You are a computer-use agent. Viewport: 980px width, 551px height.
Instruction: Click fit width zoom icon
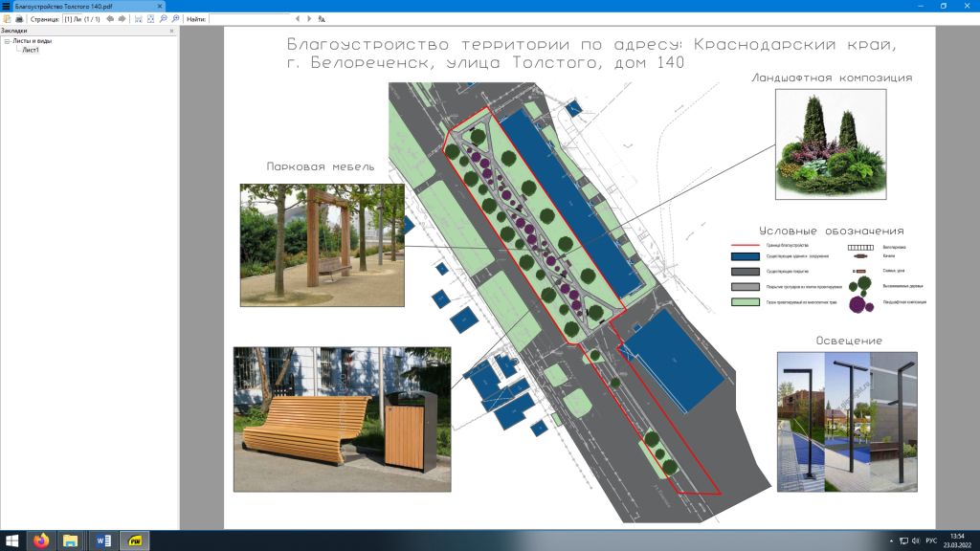click(x=139, y=18)
